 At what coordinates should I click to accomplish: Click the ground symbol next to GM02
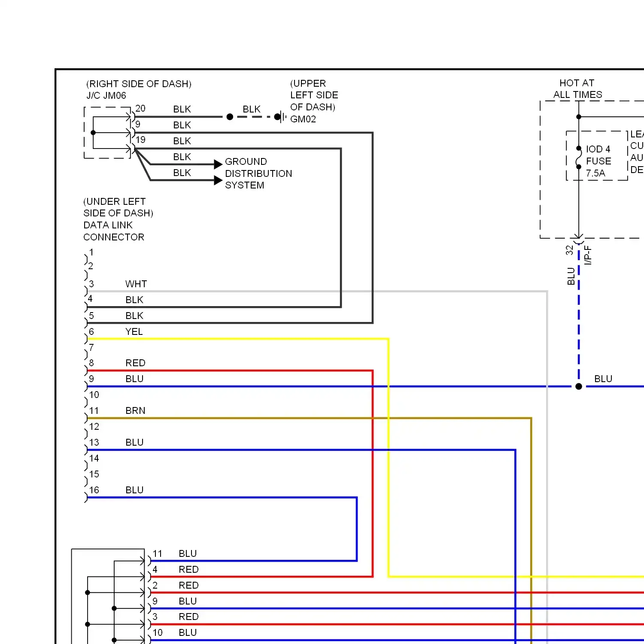[281, 117]
